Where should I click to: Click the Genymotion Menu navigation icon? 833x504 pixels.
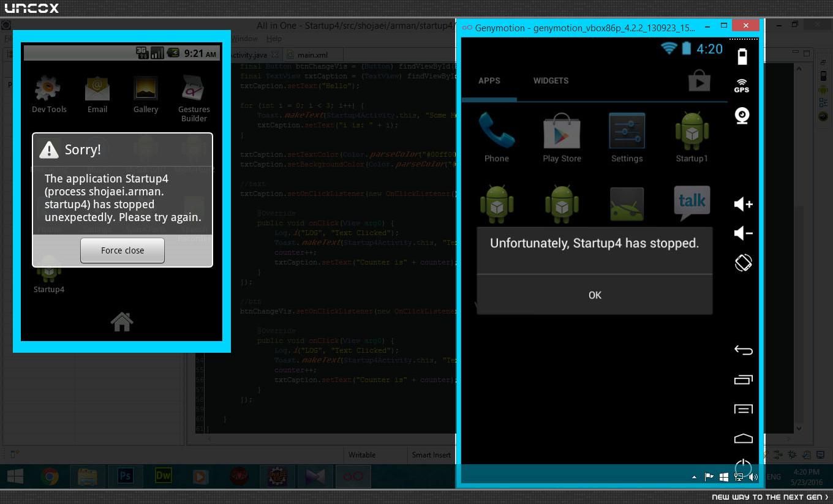[x=743, y=409]
